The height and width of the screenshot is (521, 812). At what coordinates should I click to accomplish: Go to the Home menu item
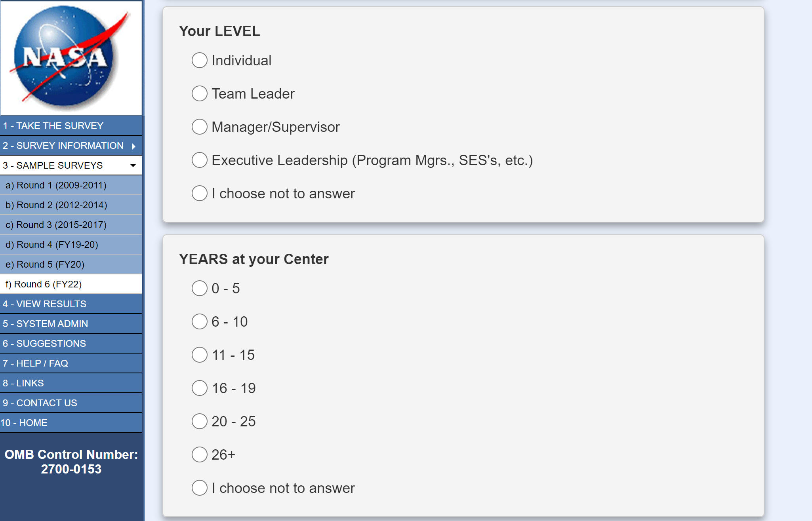tap(24, 423)
